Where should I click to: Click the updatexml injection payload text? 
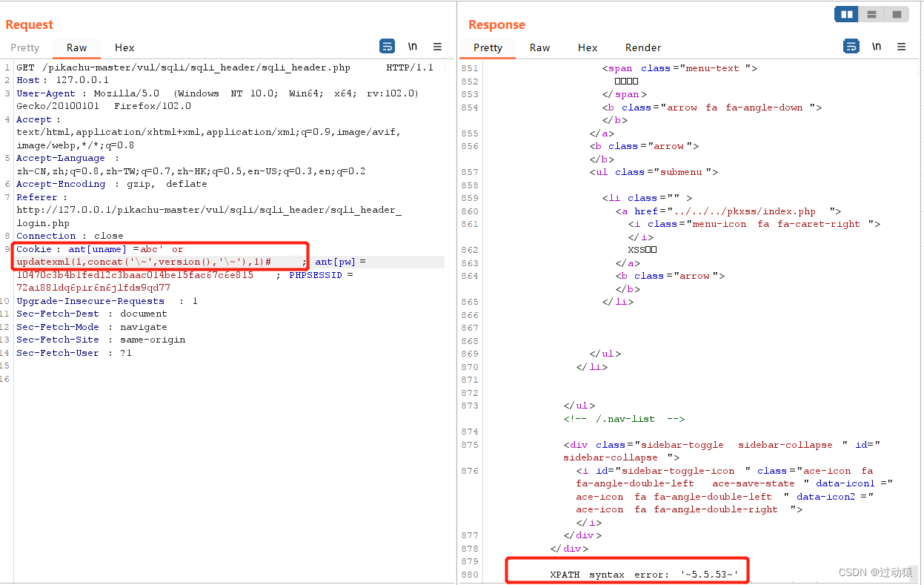(144, 262)
